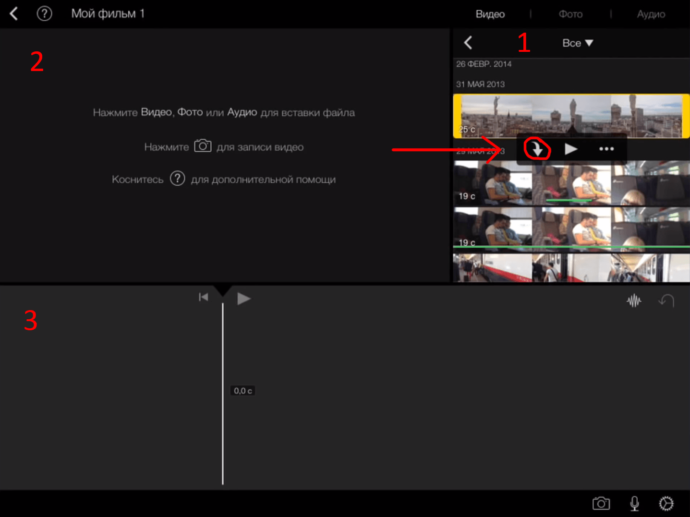Switch to the Видео tab
Image resolution: width=690 pixels, height=517 pixels.
click(x=490, y=14)
